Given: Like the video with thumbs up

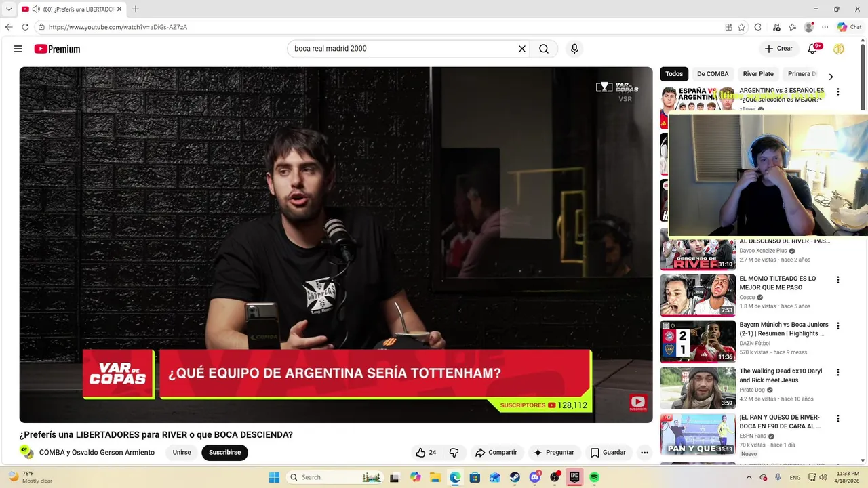Looking at the screenshot, I should coord(427,453).
